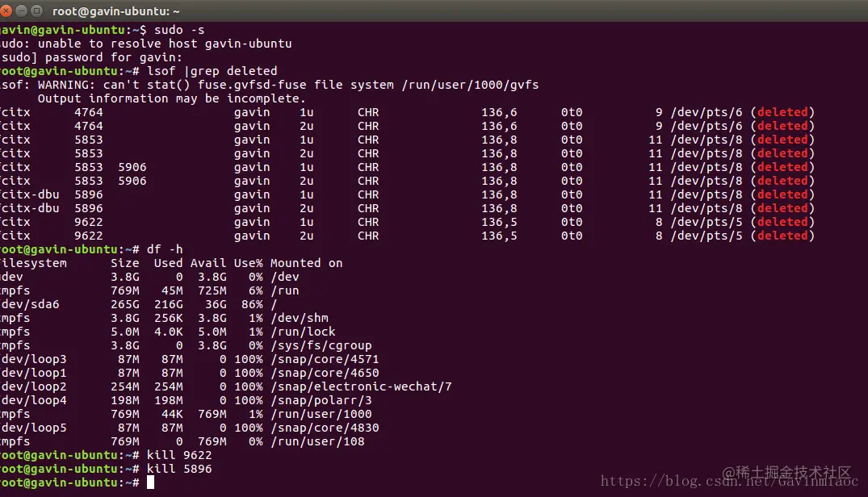This screenshot has width=868, height=497.
Task: Click the minimize button in the terminal title bar
Action: (x=21, y=10)
